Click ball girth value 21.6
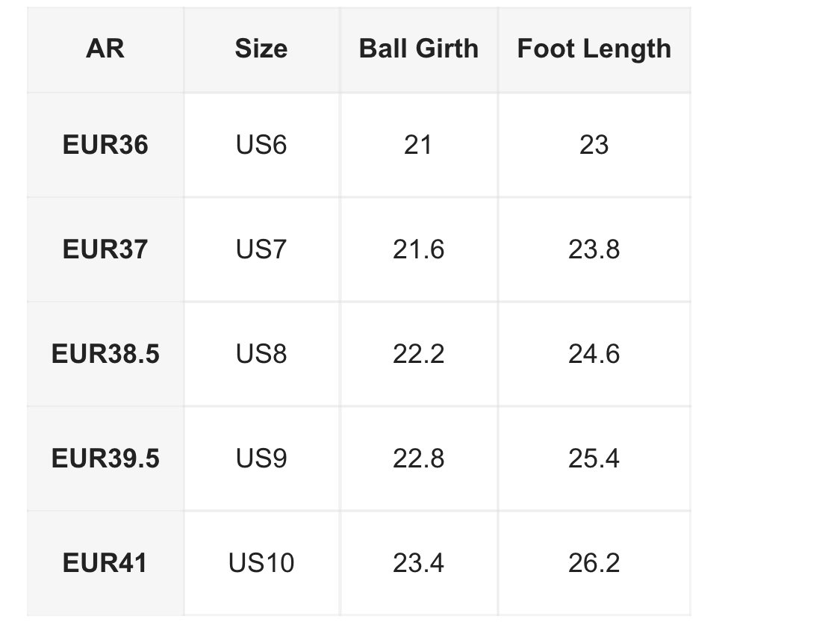Screen dimensions: 840x631 [418, 249]
